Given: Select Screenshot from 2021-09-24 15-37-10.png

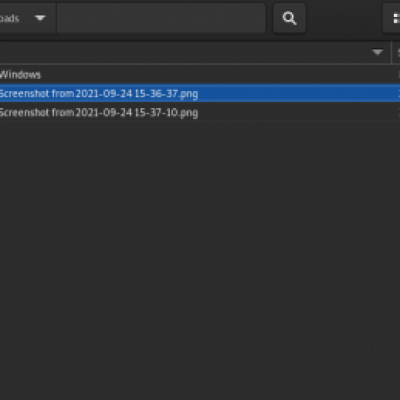Looking at the screenshot, I should tap(99, 113).
